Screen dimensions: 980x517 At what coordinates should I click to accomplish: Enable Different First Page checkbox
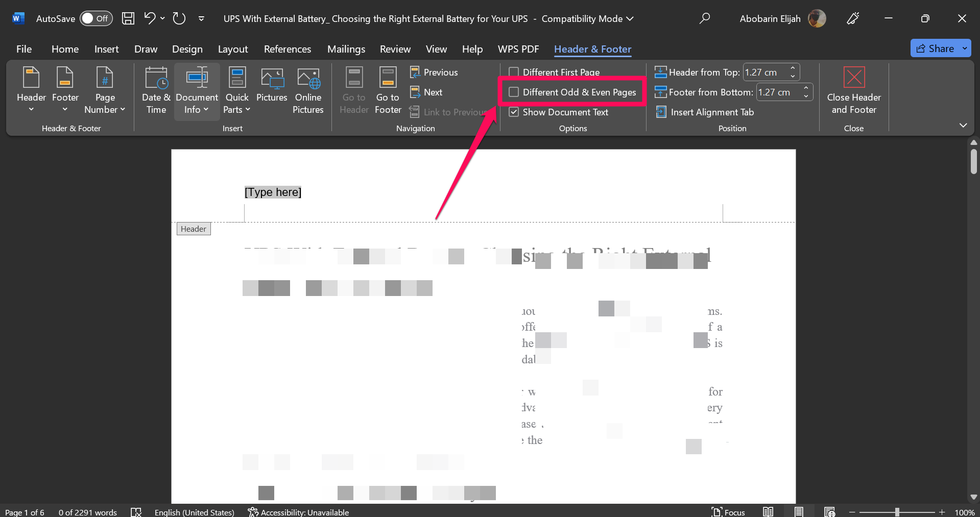tap(514, 72)
